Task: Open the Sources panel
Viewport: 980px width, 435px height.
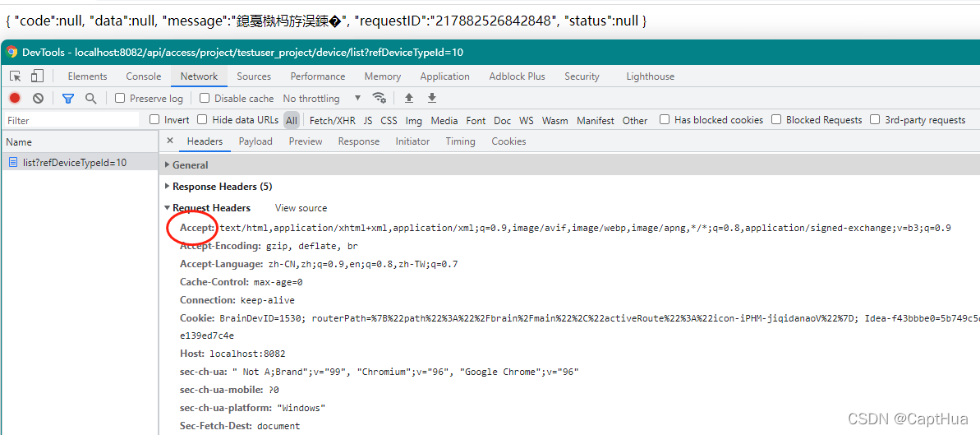Action: click(x=254, y=76)
